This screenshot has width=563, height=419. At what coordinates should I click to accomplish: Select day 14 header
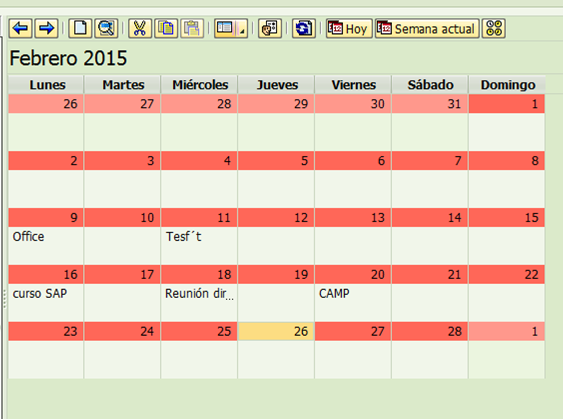tap(430, 218)
